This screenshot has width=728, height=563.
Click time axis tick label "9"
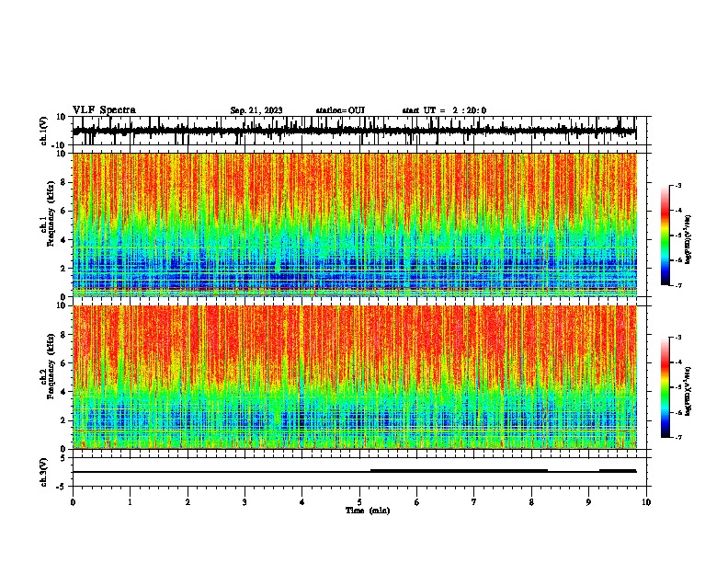coord(588,502)
